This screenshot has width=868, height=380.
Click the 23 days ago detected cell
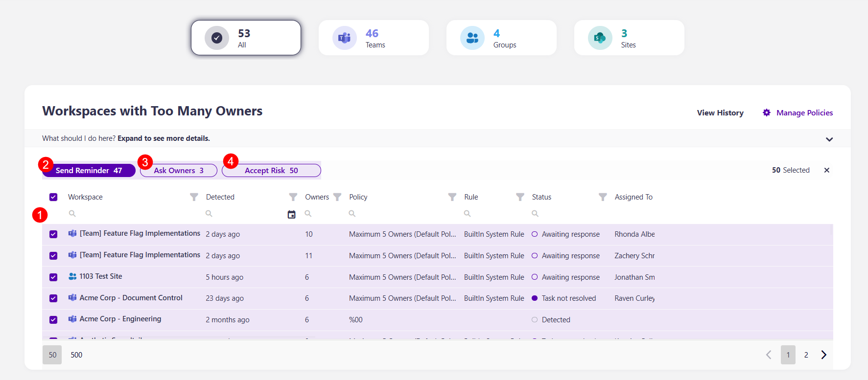[x=225, y=298]
